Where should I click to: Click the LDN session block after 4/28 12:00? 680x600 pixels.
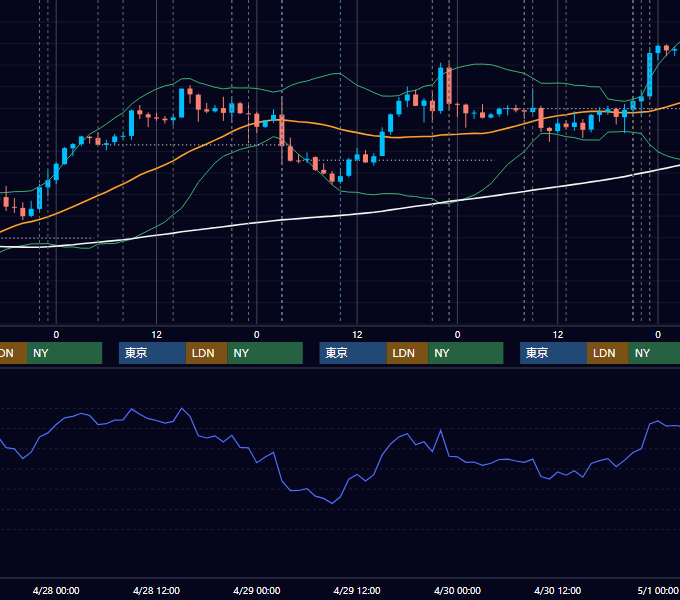coord(206,353)
